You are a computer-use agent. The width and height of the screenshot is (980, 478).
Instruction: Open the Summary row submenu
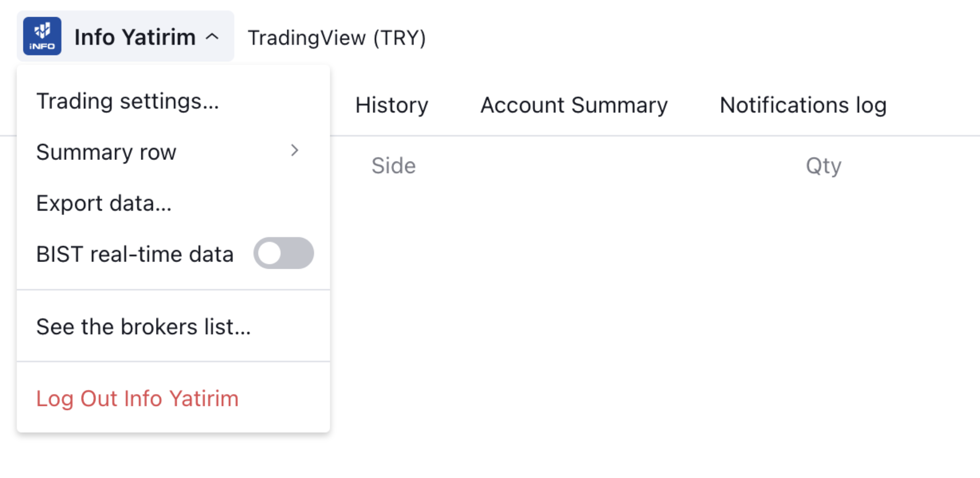point(106,152)
